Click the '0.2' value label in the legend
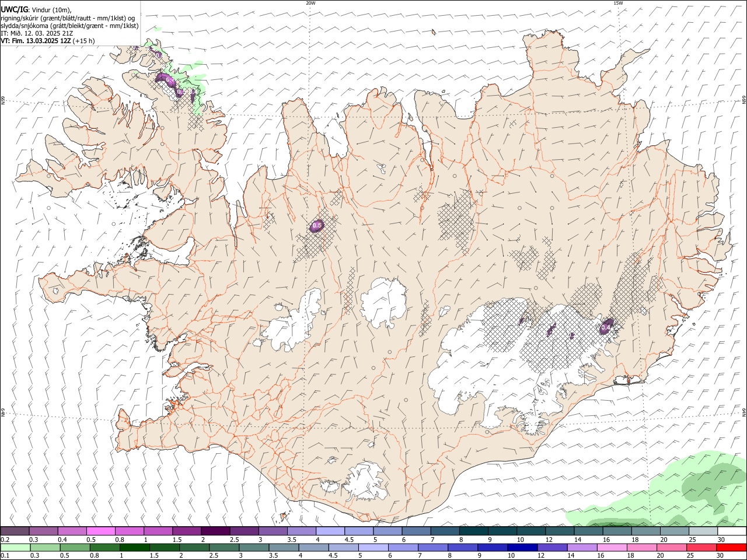The height and width of the screenshot is (560, 747). click(x=5, y=540)
